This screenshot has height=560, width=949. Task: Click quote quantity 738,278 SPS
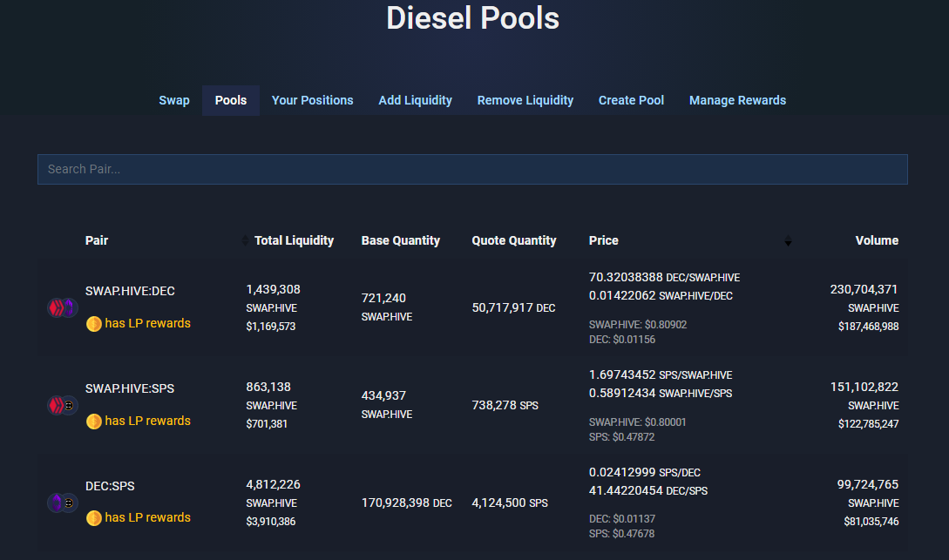[505, 405]
